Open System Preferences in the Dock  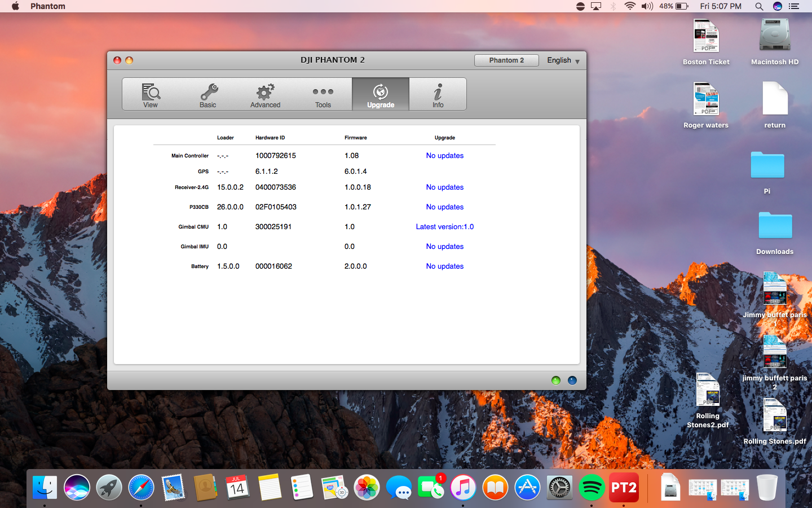coord(559,487)
